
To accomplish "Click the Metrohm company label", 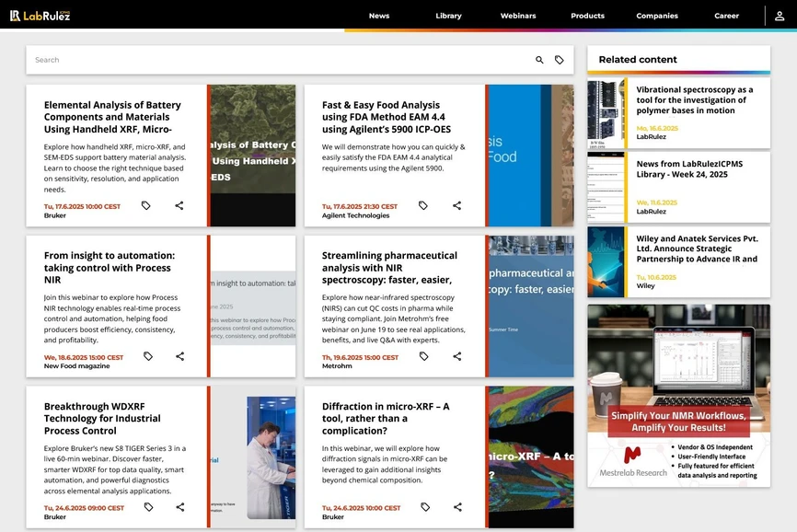I will tap(337, 365).
